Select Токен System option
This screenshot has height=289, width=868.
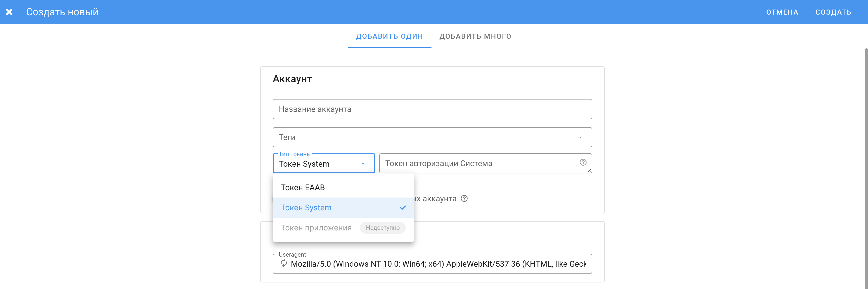[x=343, y=208]
